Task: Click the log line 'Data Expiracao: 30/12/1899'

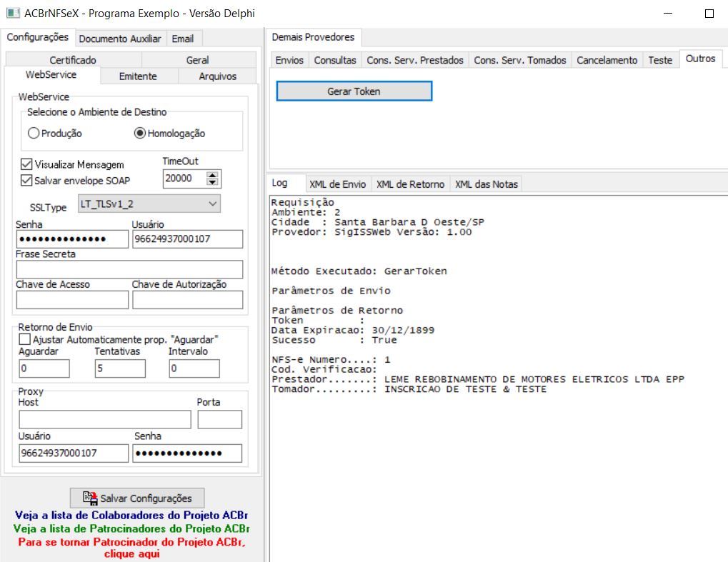Action: [x=353, y=330]
